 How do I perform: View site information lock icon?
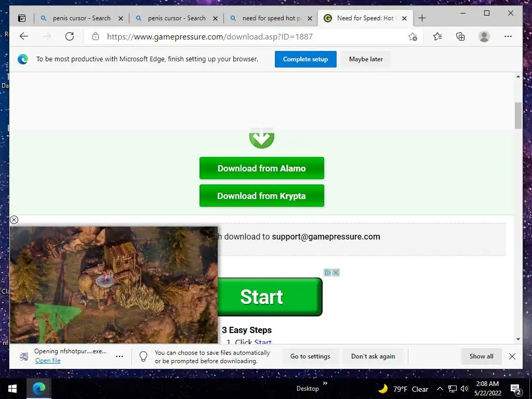click(96, 36)
